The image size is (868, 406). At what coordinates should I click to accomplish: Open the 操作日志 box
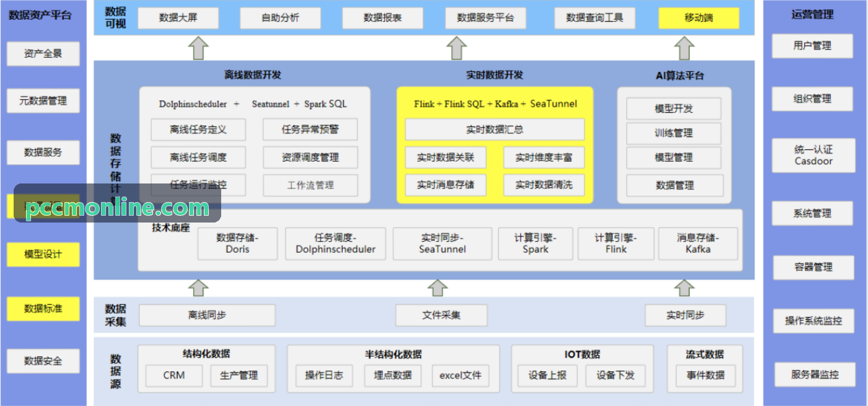click(x=324, y=376)
